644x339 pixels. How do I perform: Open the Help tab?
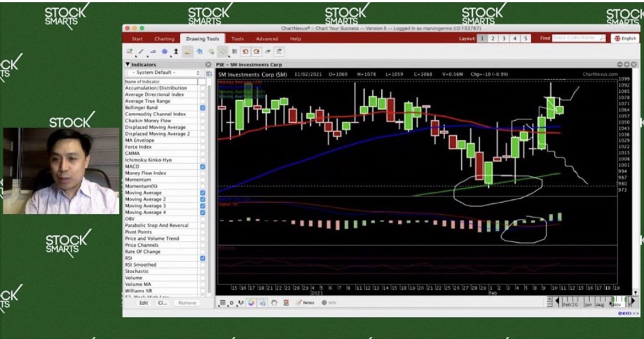[296, 39]
